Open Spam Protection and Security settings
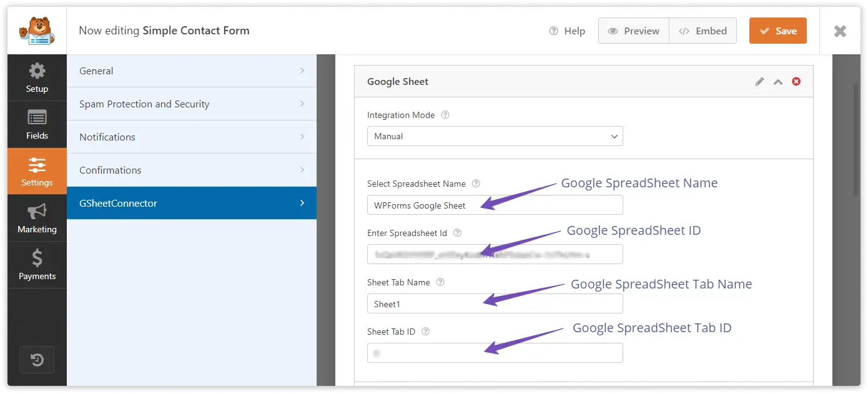This screenshot has height=394, width=868. 191,104
